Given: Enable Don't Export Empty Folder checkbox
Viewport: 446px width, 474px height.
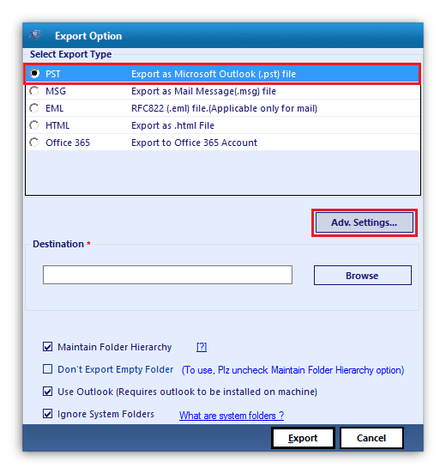Looking at the screenshot, I should tap(48, 369).
